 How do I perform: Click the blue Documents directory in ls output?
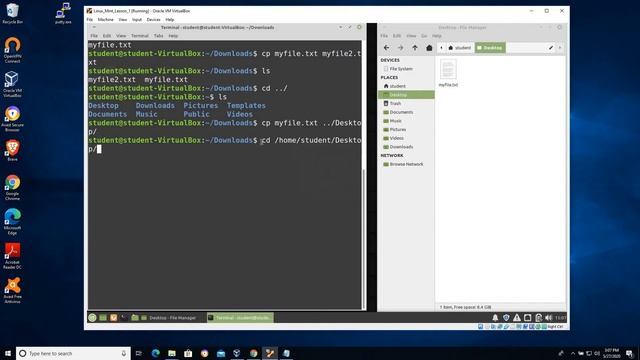[108, 114]
